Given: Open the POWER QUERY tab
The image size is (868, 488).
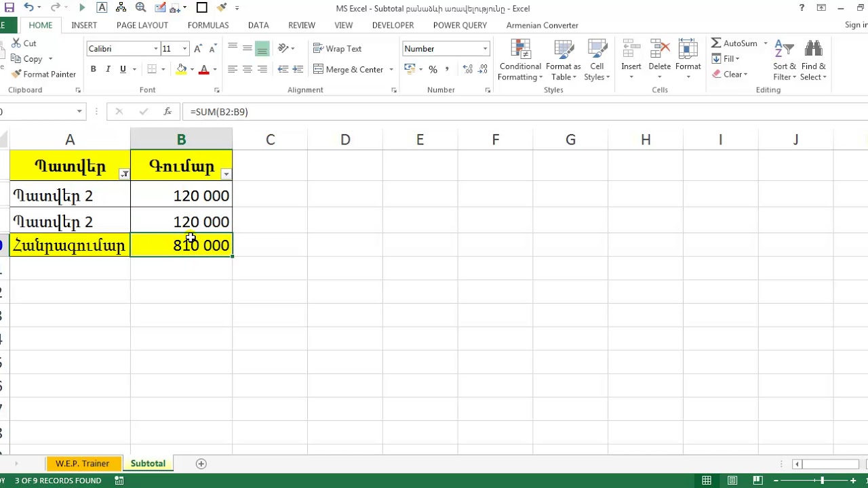Looking at the screenshot, I should pos(460,25).
